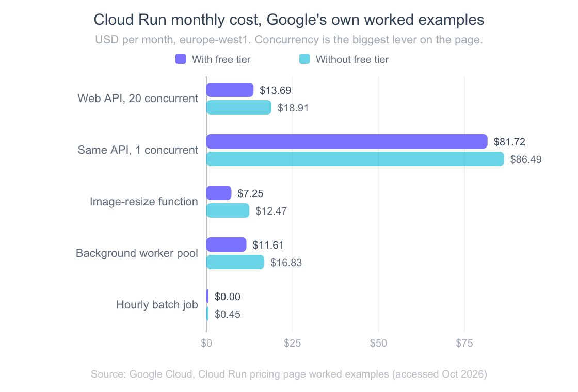
Task: Click the $25 axis tick label
Action: [x=292, y=344]
